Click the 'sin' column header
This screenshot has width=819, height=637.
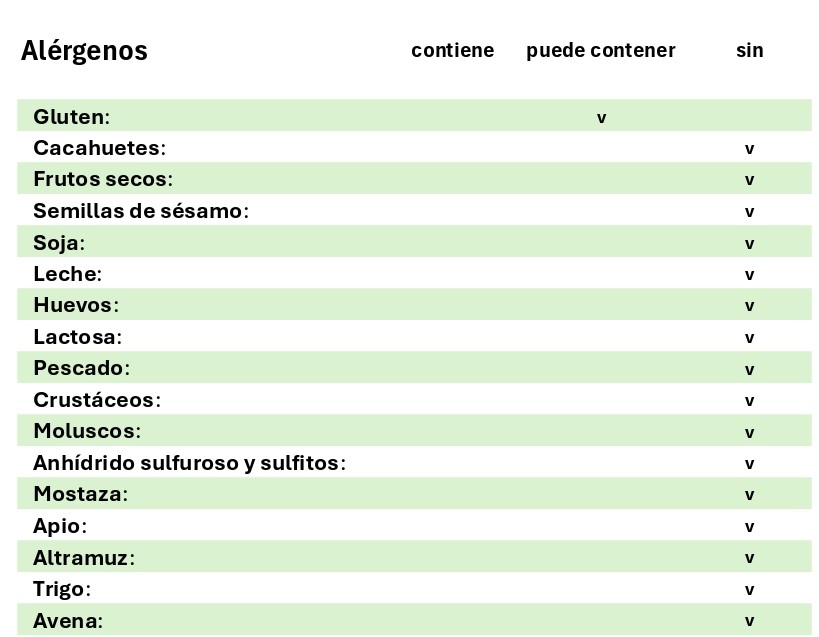point(749,51)
